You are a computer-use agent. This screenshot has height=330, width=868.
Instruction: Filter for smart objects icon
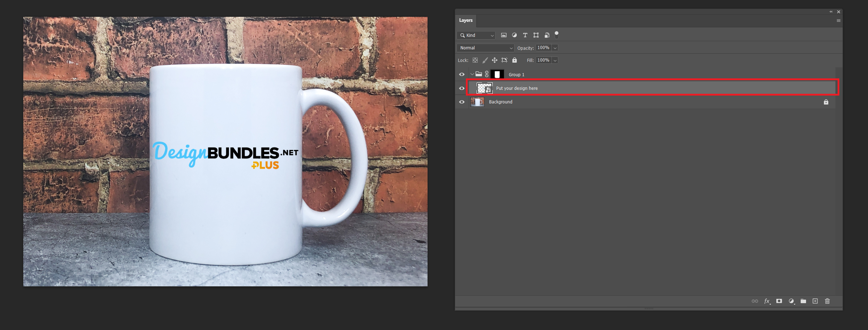[547, 35]
